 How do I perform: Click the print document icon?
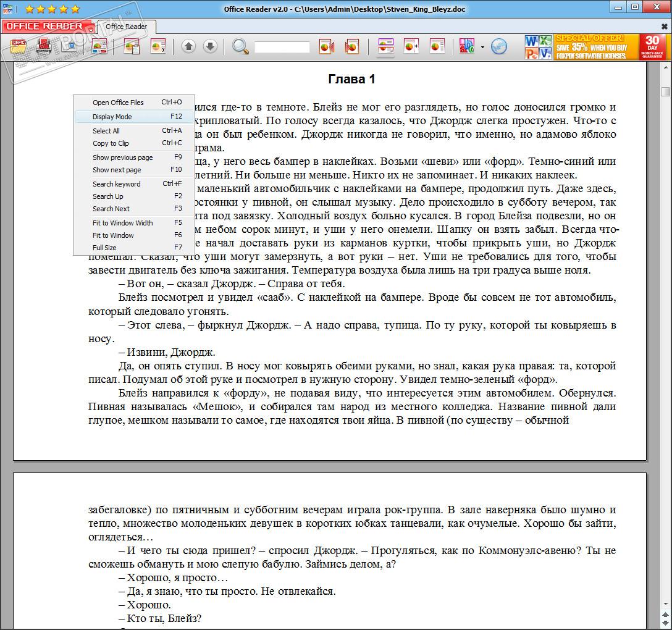(x=44, y=46)
